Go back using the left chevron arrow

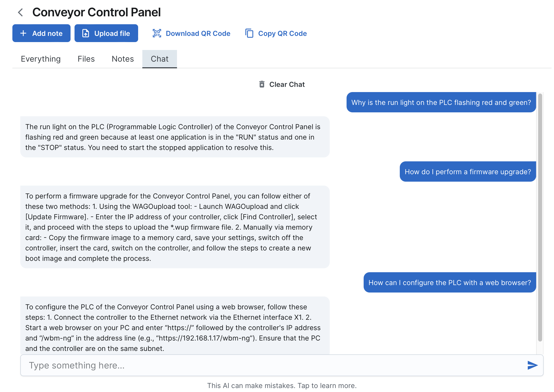click(x=21, y=12)
